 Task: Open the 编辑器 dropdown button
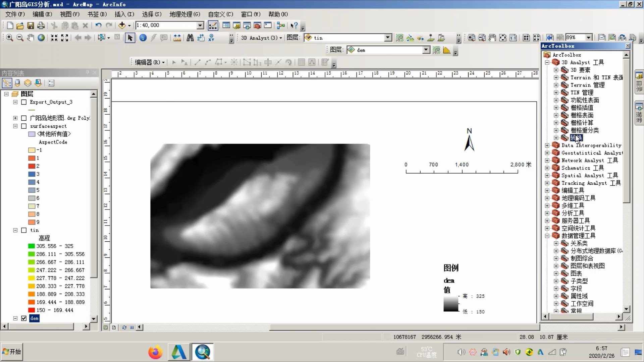(150, 62)
